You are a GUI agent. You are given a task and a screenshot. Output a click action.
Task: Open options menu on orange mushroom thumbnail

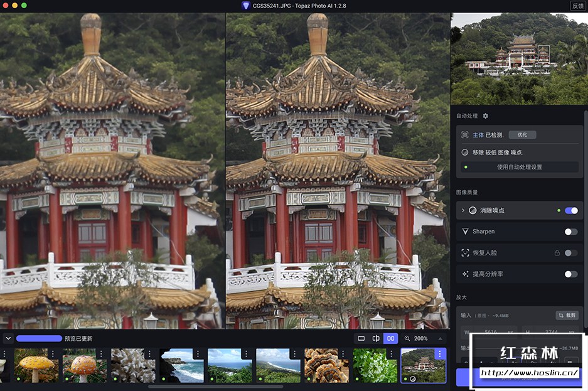(x=101, y=354)
